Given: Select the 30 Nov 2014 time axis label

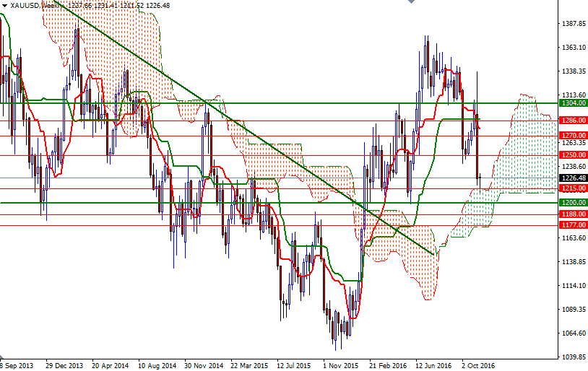Looking at the screenshot, I should click(x=204, y=365).
